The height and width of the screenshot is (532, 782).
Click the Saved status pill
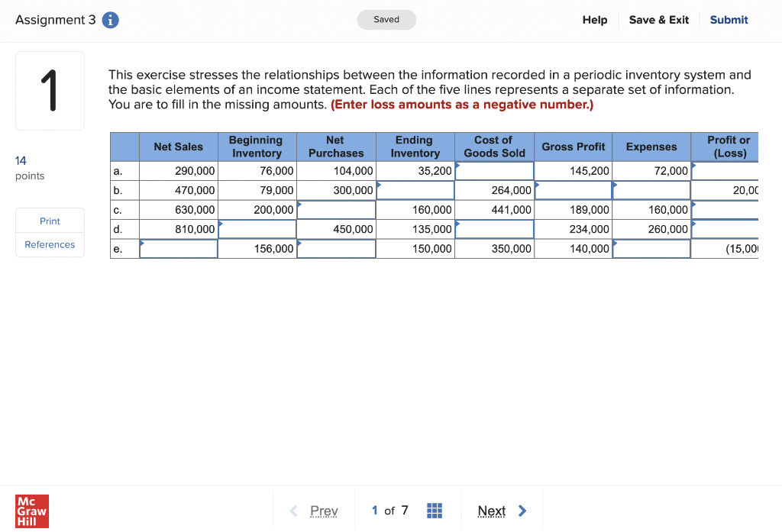pyautogui.click(x=386, y=20)
